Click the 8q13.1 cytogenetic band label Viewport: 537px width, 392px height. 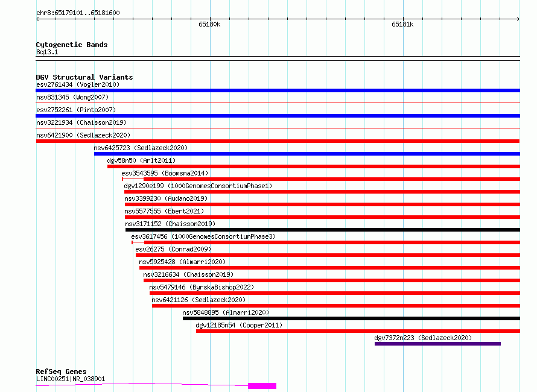click(x=47, y=52)
